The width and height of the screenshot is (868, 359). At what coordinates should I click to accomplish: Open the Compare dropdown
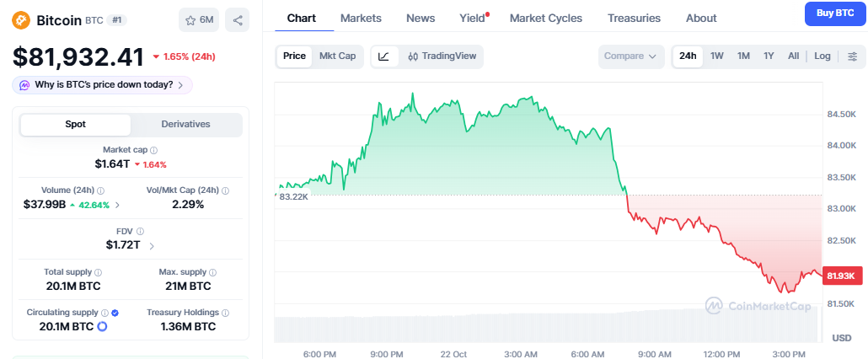pyautogui.click(x=631, y=56)
